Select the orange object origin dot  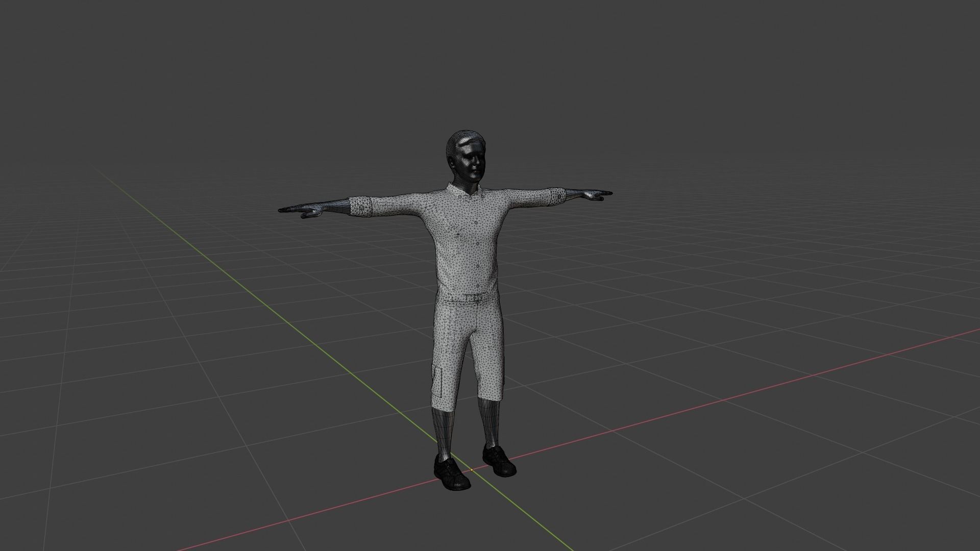[472, 469]
